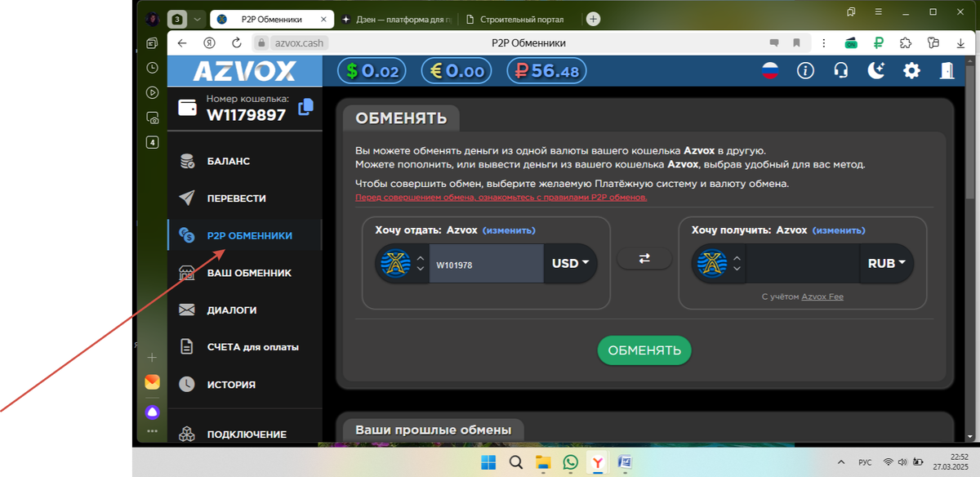Open the ruble extension icon

click(x=878, y=42)
